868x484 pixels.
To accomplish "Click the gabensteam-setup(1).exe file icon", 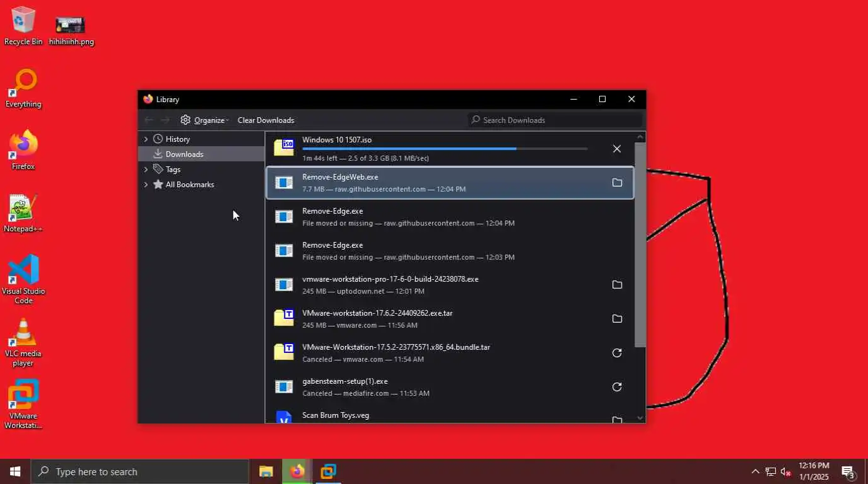I will (x=284, y=387).
